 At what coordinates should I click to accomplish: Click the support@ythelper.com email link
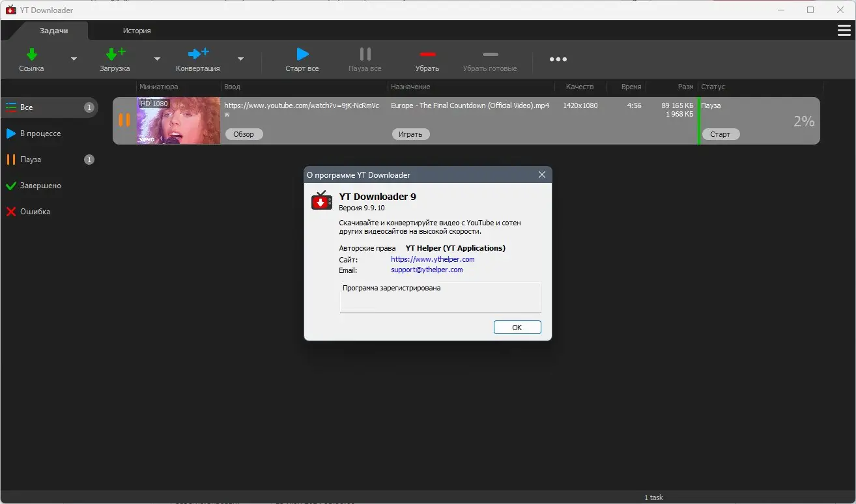click(x=427, y=270)
